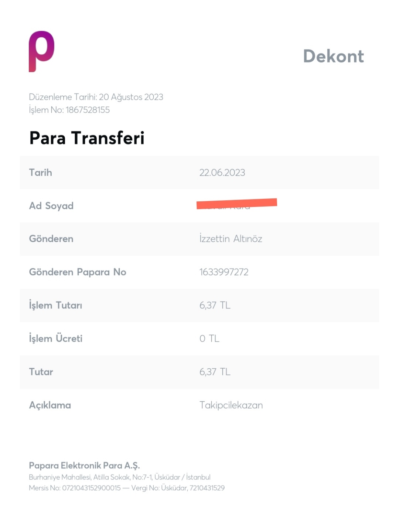This screenshot has height=532, width=399.
Task: Select the İşlem Ücreti value 0 TL
Action: click(x=209, y=339)
